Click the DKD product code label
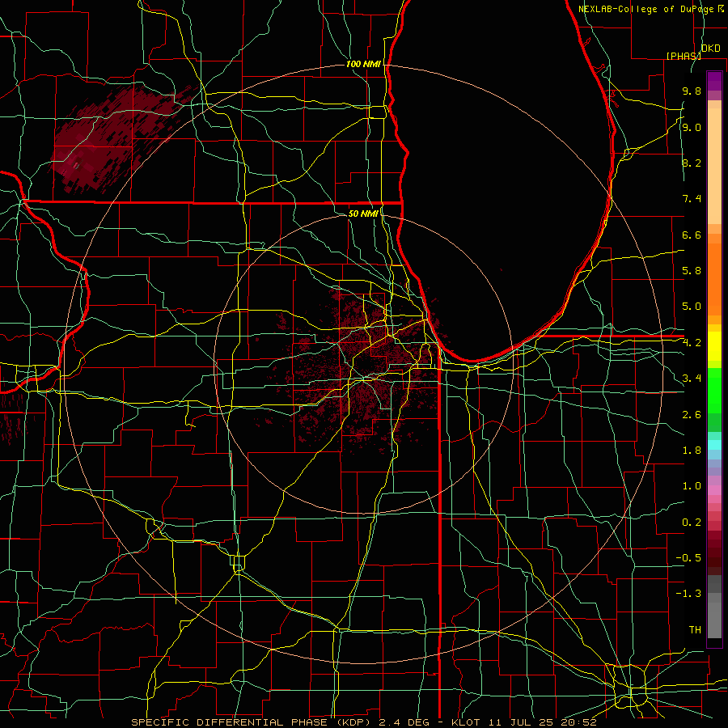This screenshot has width=728, height=728. pyautogui.click(x=710, y=49)
